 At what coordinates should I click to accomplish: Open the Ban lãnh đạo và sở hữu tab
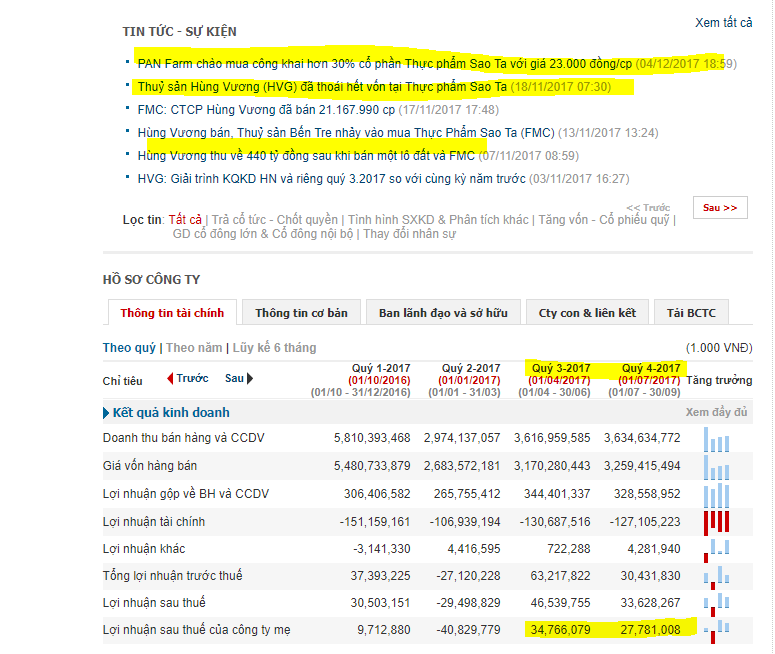443,313
